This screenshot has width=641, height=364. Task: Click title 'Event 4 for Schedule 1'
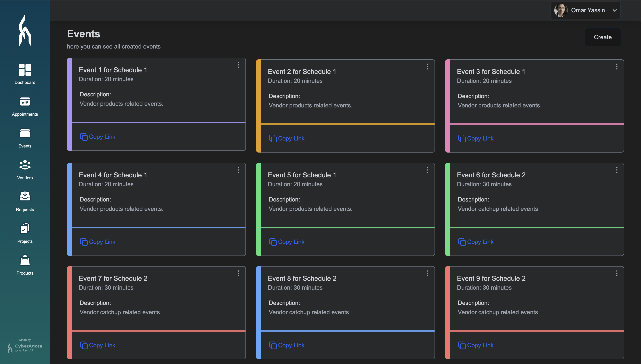coord(113,175)
